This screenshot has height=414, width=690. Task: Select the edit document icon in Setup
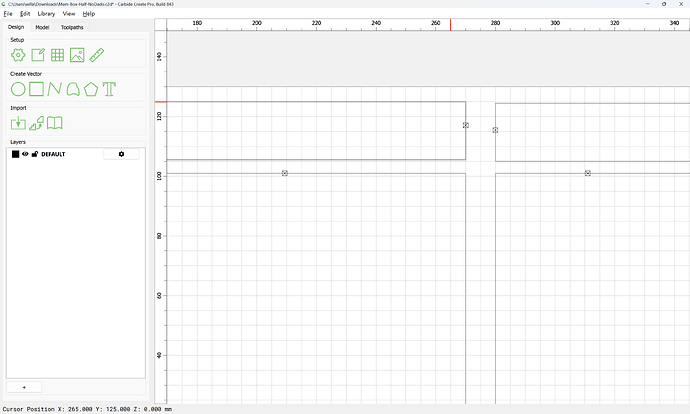(x=38, y=55)
